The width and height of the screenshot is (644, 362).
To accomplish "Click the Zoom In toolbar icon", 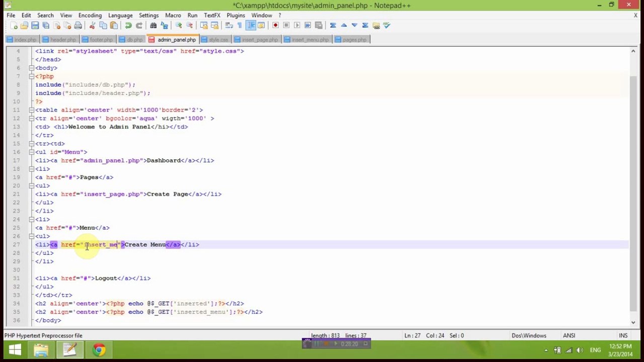I will click(179, 25).
